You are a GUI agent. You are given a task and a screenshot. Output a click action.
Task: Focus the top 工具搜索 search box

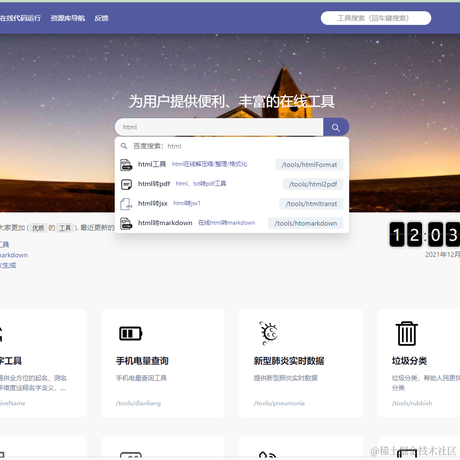click(x=376, y=18)
